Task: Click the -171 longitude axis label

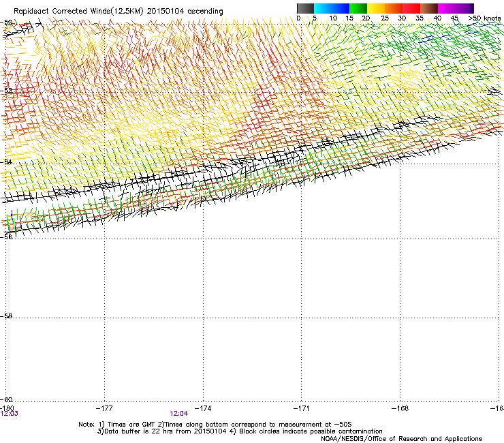Action: pos(301,408)
